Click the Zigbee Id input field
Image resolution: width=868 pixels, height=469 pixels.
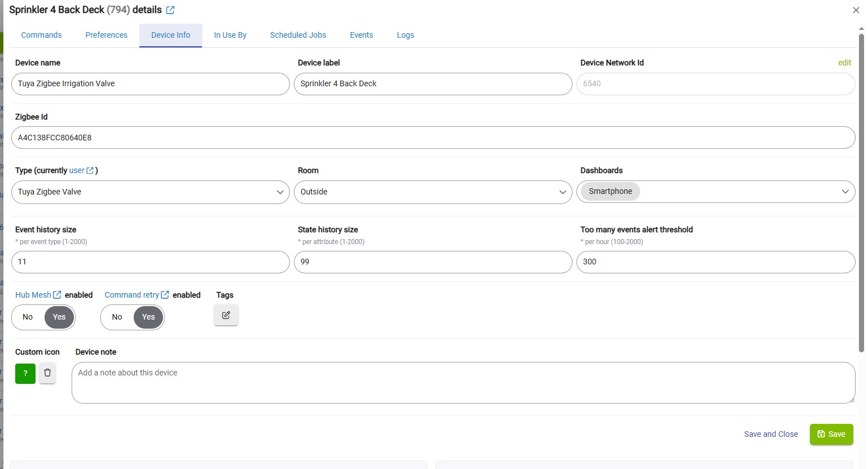433,138
